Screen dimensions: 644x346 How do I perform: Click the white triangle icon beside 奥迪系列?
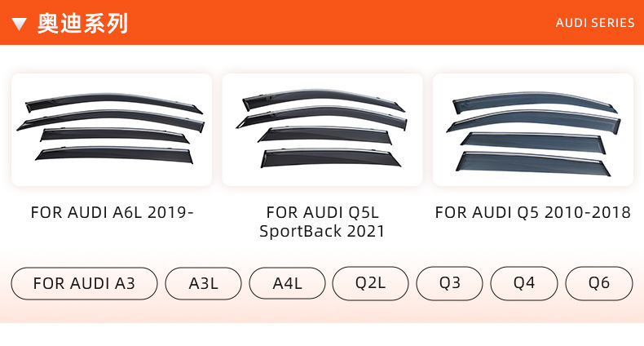[20, 24]
